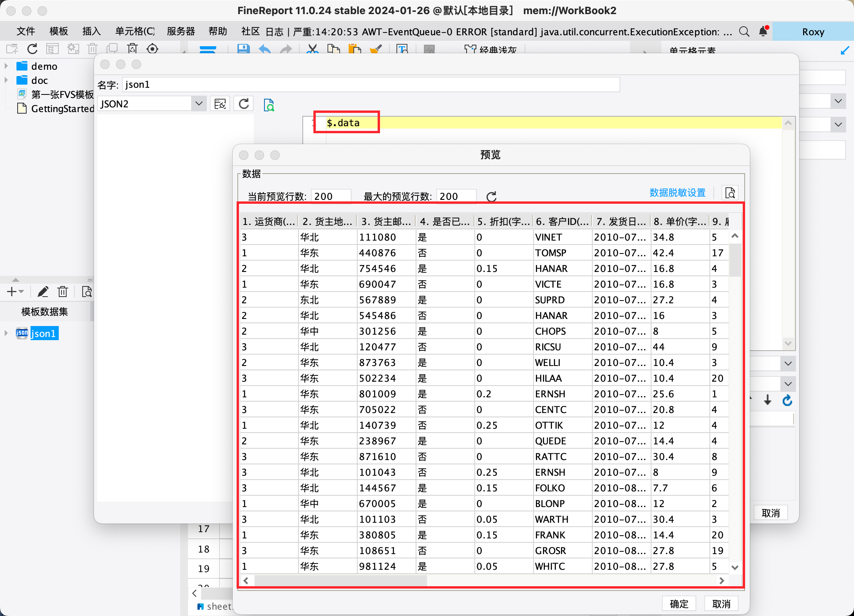The height and width of the screenshot is (616, 854).
Task: Click trash icon above 模板数据集
Action: pyautogui.click(x=63, y=292)
